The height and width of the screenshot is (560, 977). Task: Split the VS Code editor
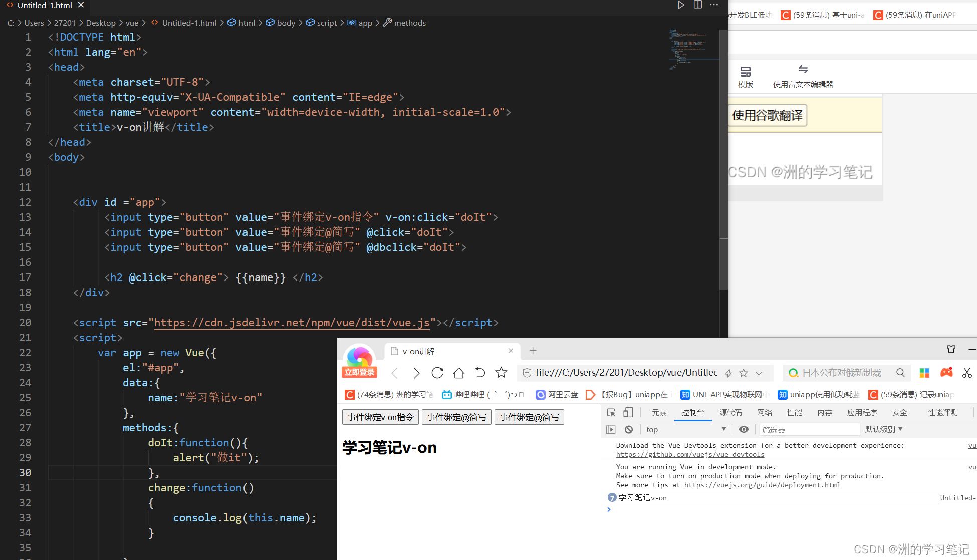698,5
